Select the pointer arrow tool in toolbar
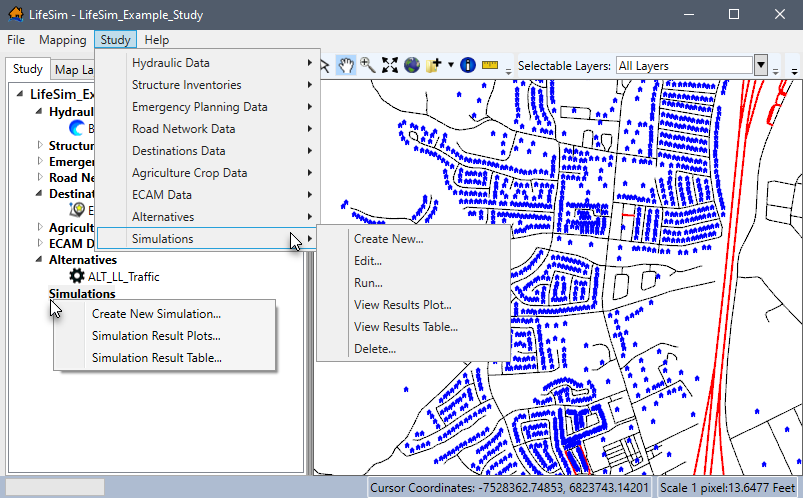803x498 pixels. (x=325, y=66)
